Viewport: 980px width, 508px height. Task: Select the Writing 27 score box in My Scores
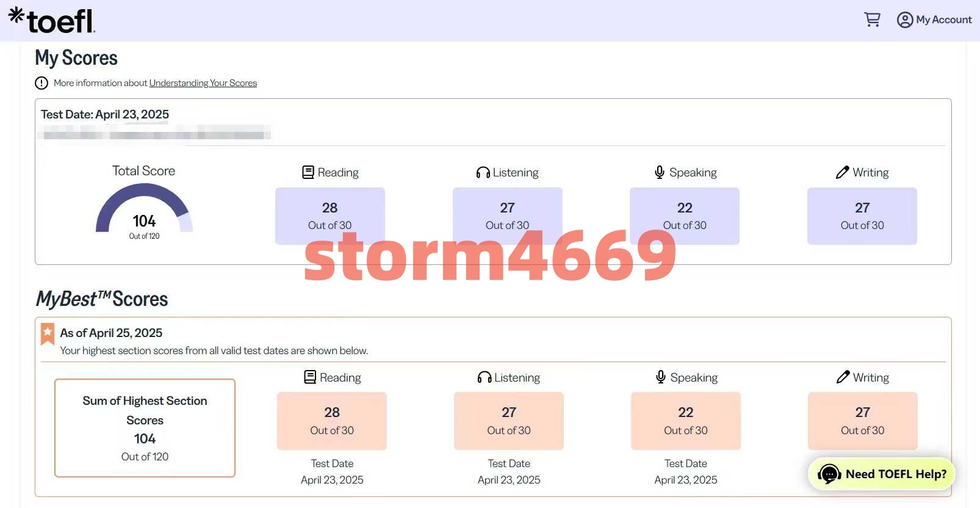[862, 216]
